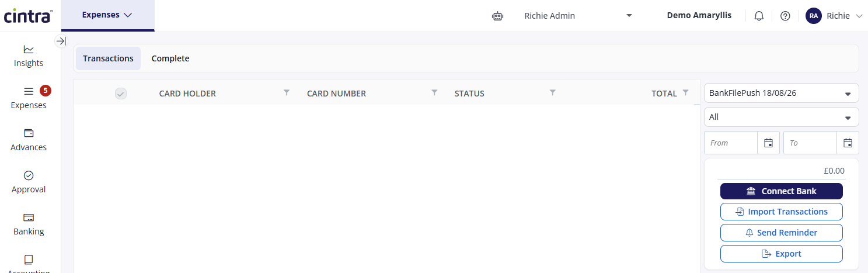Viewport: 868px width, 273px height.
Task: Go to Advances in the sidebar
Action: [29, 140]
